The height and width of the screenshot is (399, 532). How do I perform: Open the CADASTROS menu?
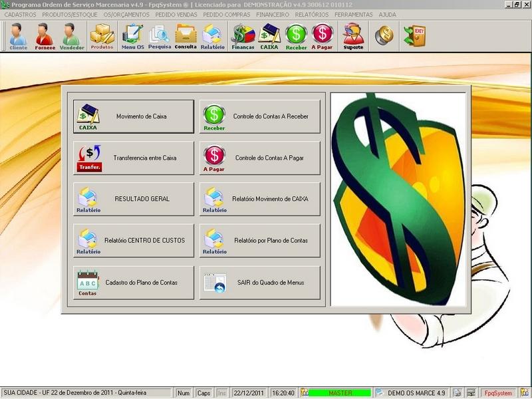coord(20,15)
